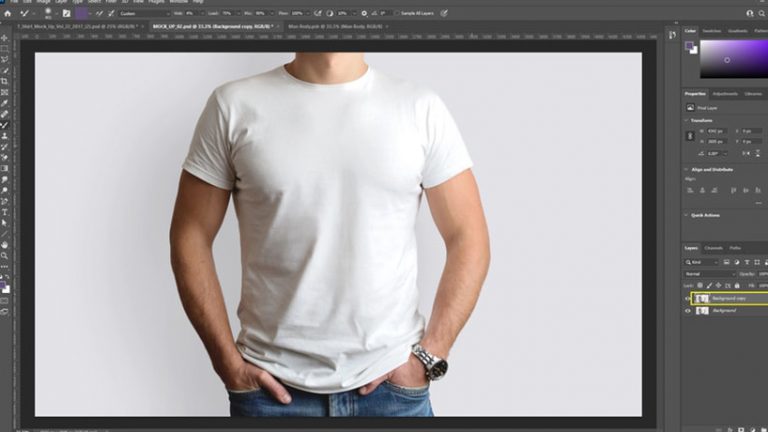This screenshot has width=768, height=432.
Task: Open the Normal blend mode dropdown
Action: point(710,274)
